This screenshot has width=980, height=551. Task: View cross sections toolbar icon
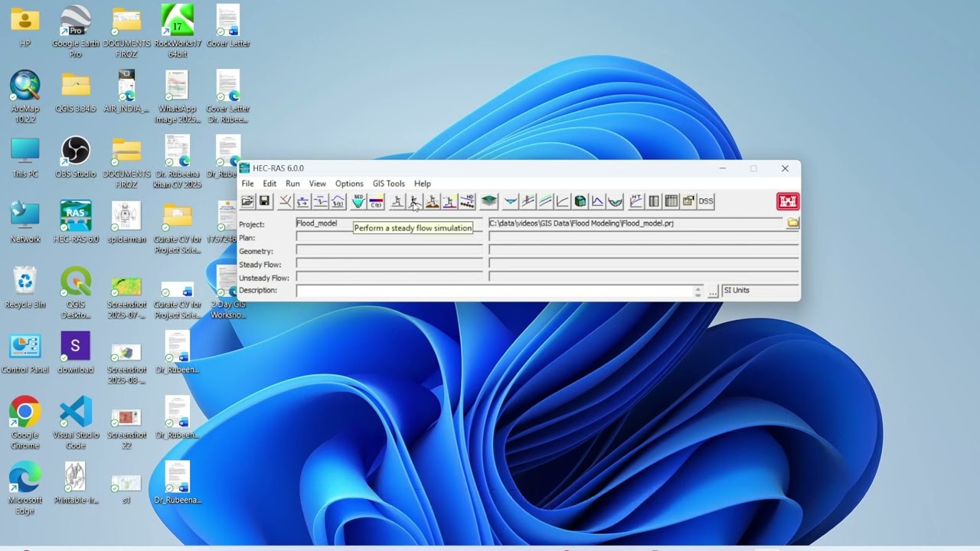coord(510,201)
